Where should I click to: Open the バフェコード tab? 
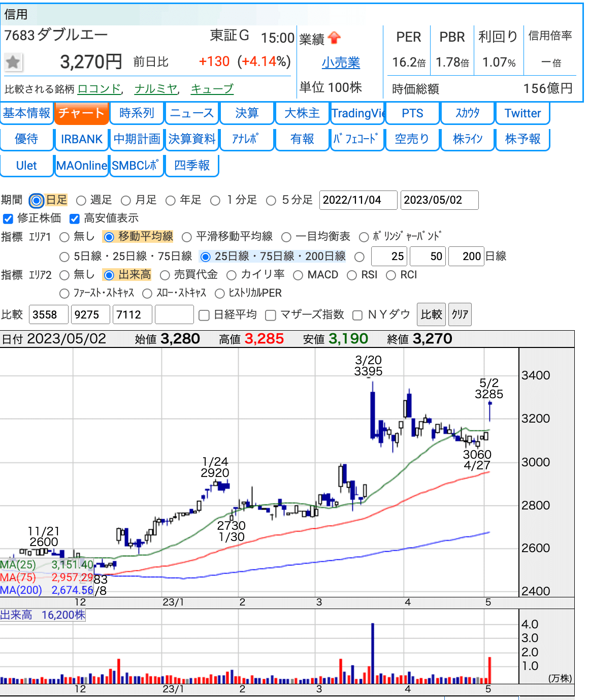[x=357, y=139]
